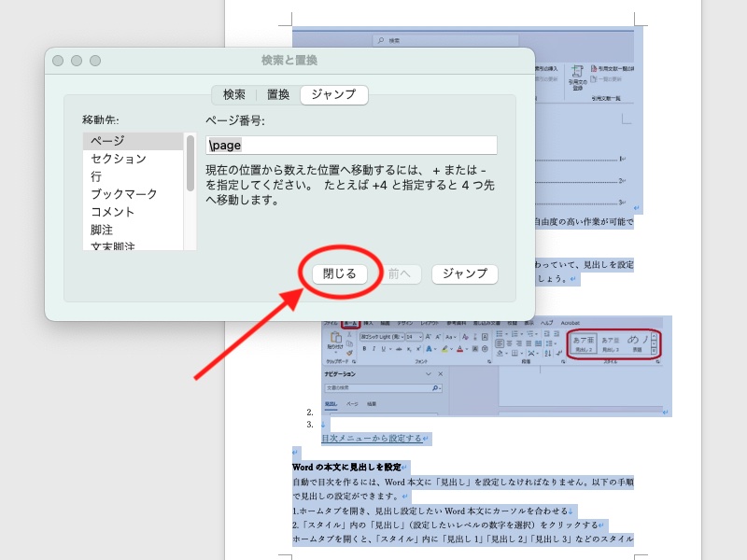
Task: Expand the styles gallery arrow
Action: (654, 351)
